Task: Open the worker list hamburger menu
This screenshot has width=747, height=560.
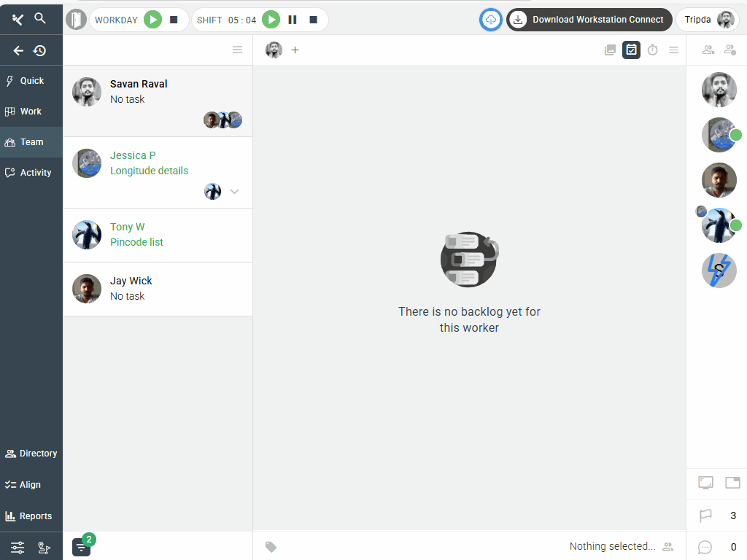Action: [x=237, y=50]
